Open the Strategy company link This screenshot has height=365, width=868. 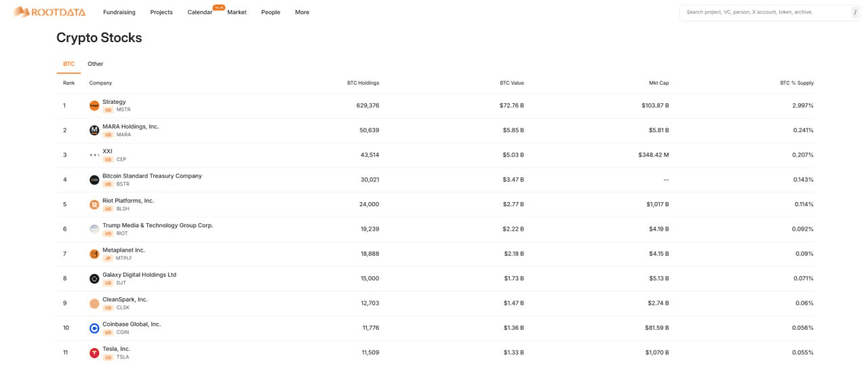point(114,102)
